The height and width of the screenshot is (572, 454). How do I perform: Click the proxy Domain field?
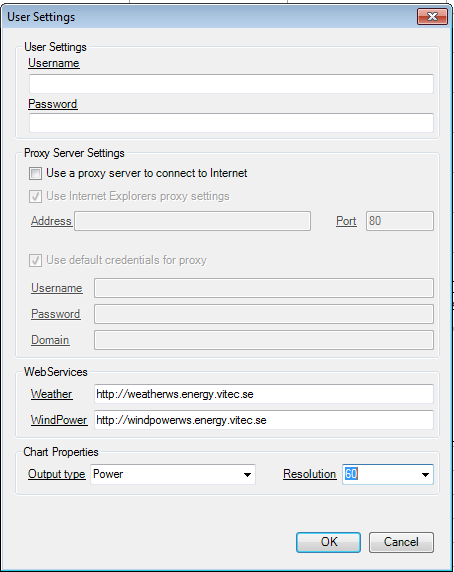tap(264, 340)
